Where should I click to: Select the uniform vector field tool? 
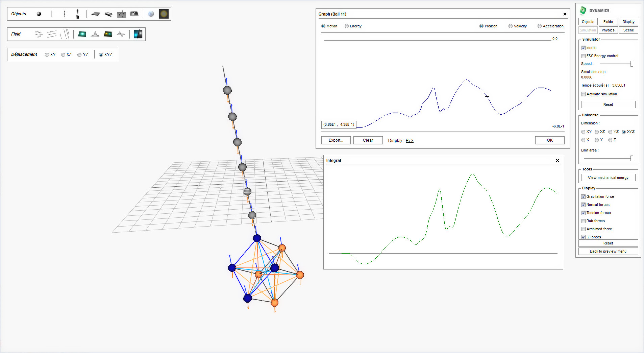(x=51, y=34)
